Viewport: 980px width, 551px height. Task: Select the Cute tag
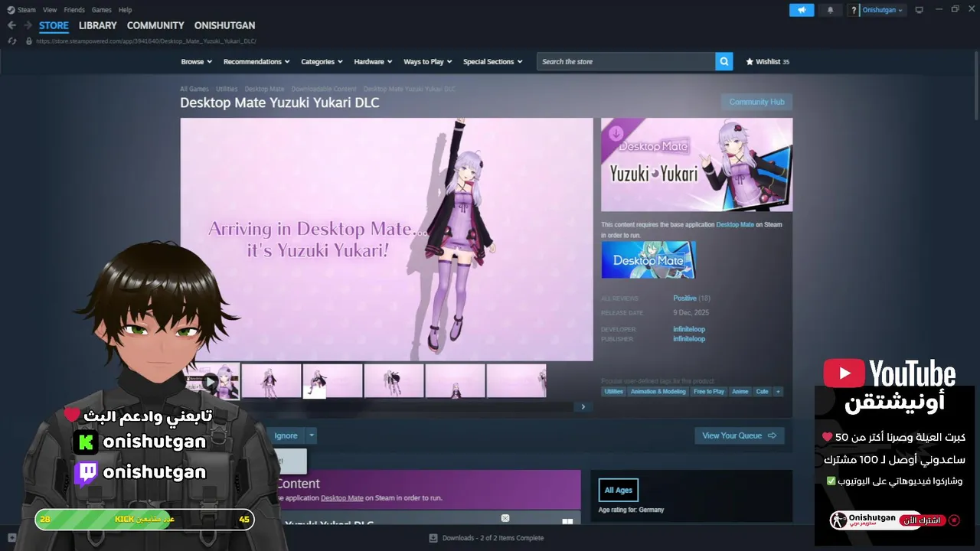point(762,391)
